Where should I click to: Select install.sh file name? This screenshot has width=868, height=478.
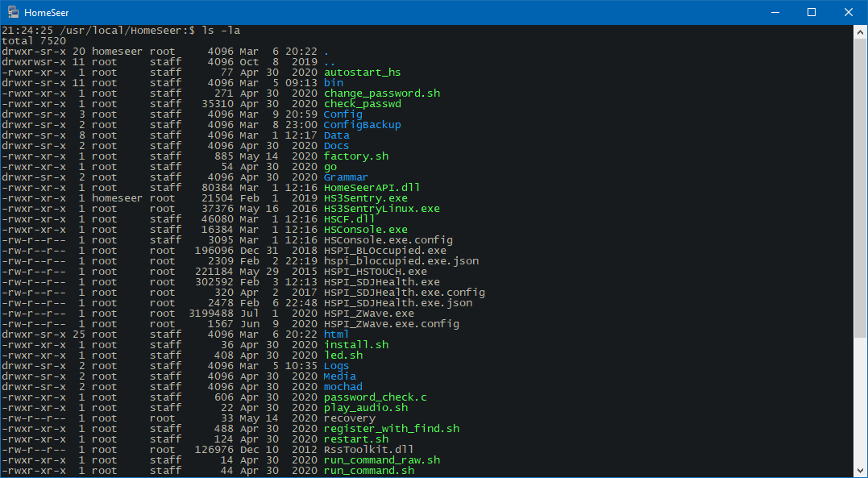click(356, 345)
